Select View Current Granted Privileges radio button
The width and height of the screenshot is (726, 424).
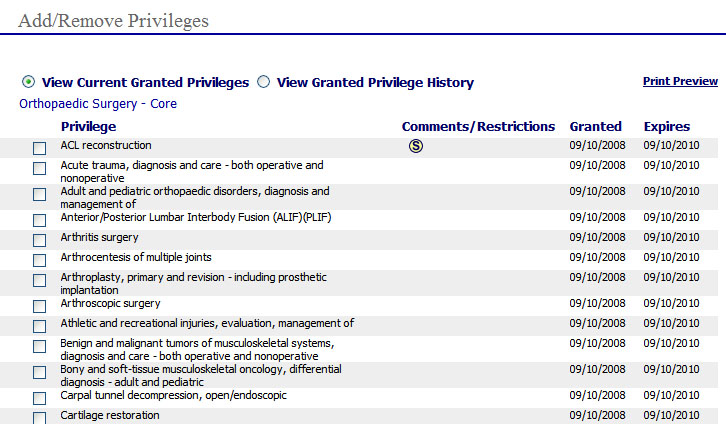[x=28, y=82]
